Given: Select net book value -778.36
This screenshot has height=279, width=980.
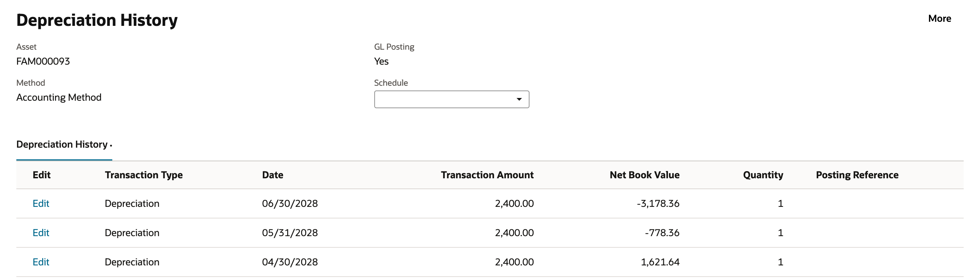Looking at the screenshot, I should 662,233.
